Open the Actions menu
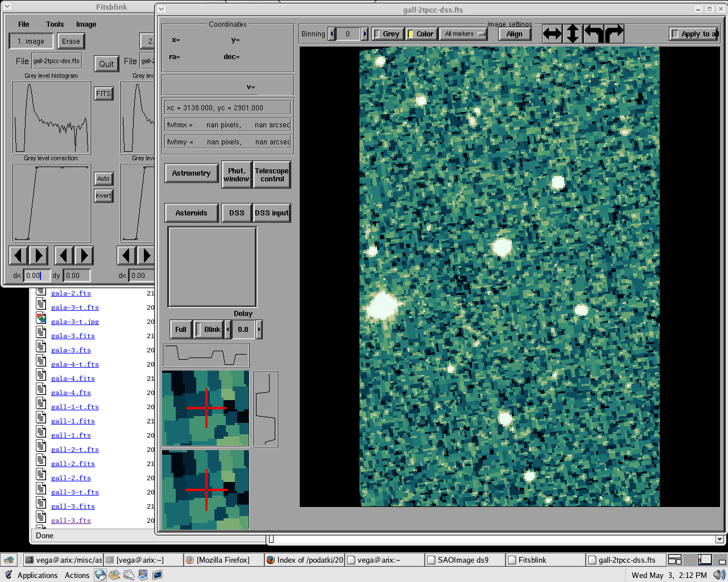728x582 pixels. click(77, 575)
